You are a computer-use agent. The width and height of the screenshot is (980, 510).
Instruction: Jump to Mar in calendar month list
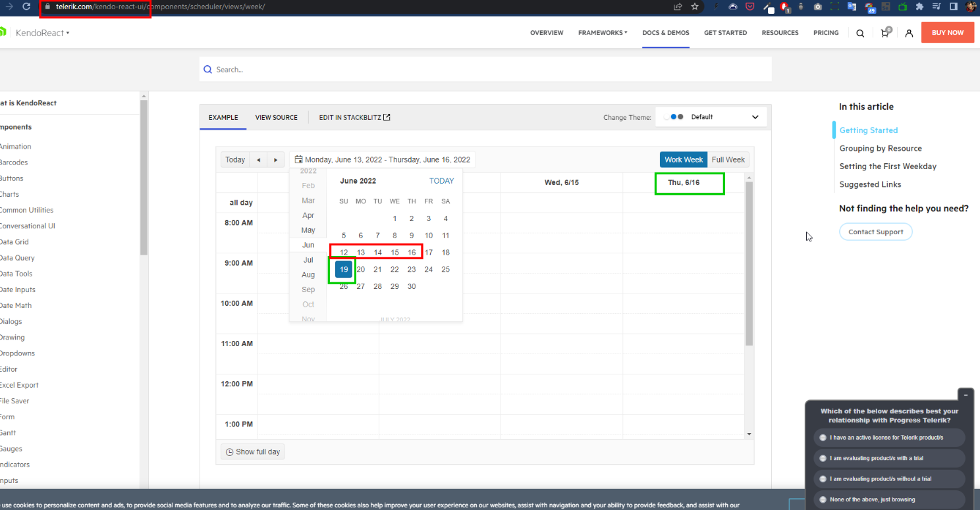[x=308, y=201]
